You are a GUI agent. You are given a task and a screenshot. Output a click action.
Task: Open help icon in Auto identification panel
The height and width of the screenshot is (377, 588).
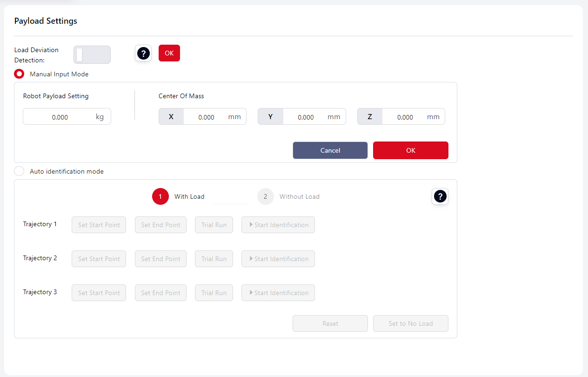point(440,196)
